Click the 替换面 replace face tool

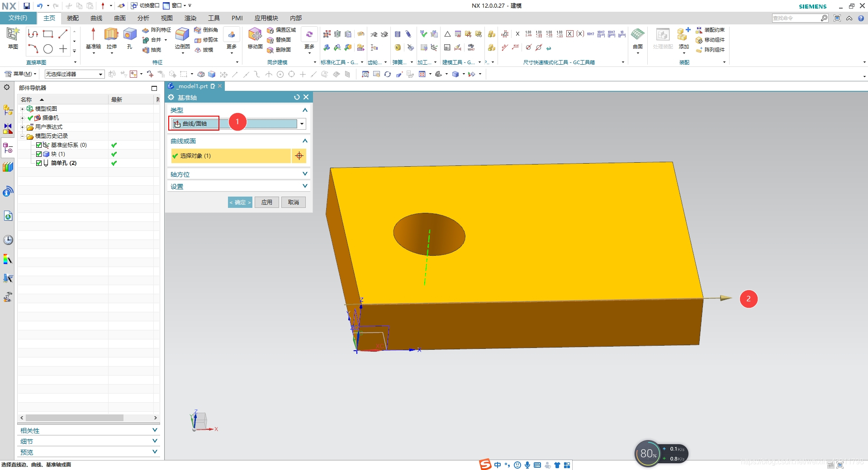[279, 40]
